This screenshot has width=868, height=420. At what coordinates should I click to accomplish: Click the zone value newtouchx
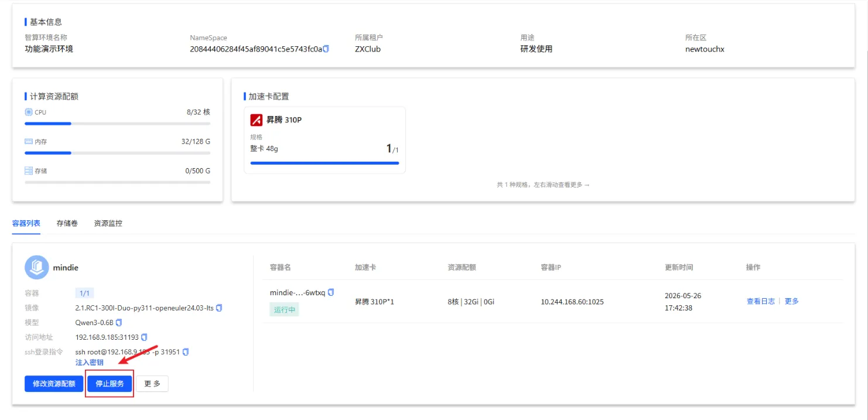pyautogui.click(x=705, y=49)
